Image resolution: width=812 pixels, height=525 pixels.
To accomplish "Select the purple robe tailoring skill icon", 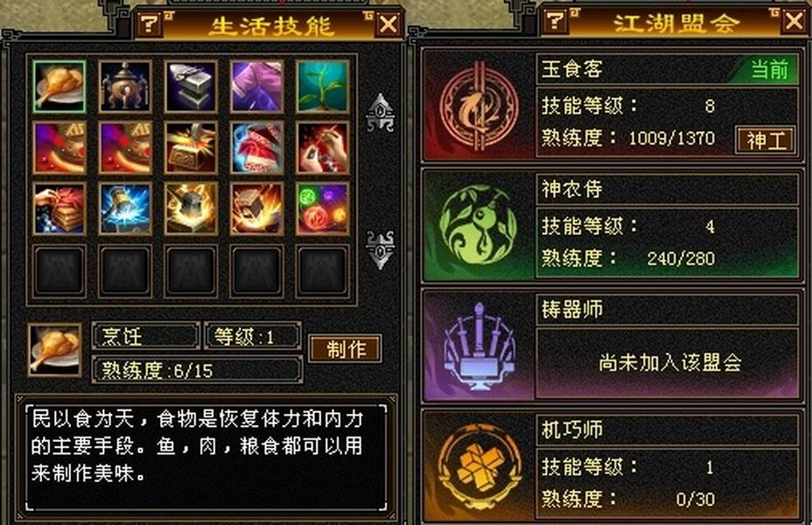I will pos(256,87).
